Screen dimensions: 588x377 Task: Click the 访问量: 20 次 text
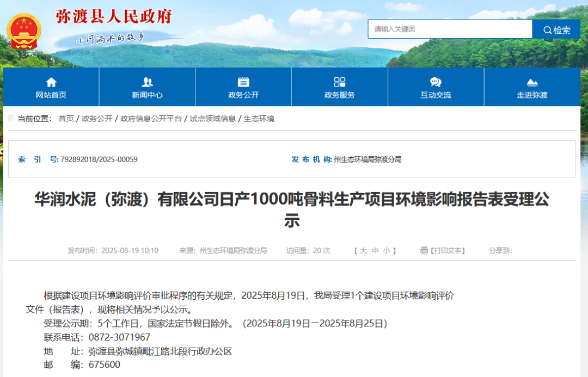pyautogui.click(x=308, y=250)
